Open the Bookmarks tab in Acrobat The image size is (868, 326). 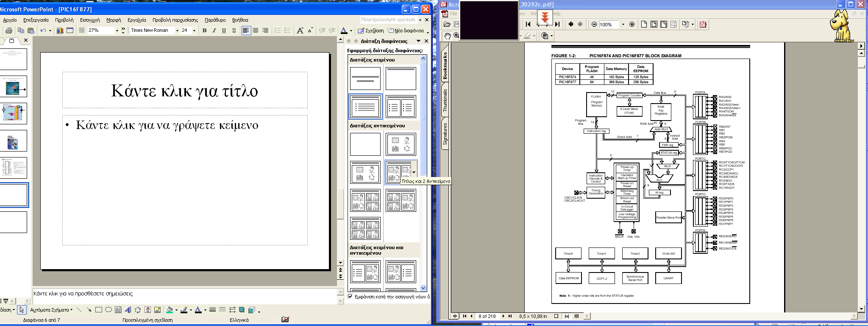(x=445, y=65)
